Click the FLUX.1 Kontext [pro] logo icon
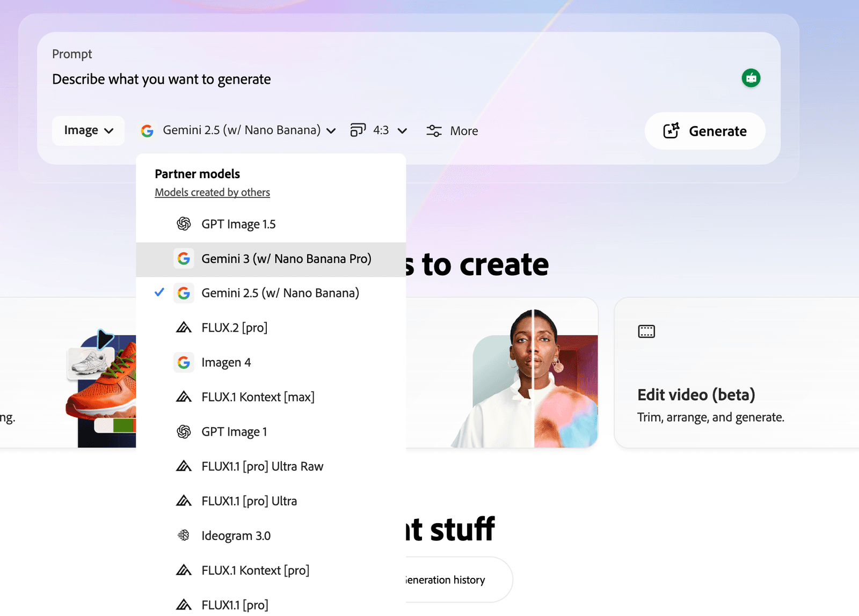Screen dimensions: 859x616 (x=184, y=570)
